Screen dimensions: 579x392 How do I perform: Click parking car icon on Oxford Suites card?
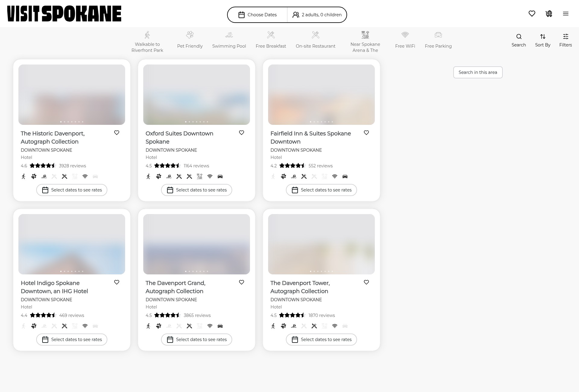(x=220, y=176)
